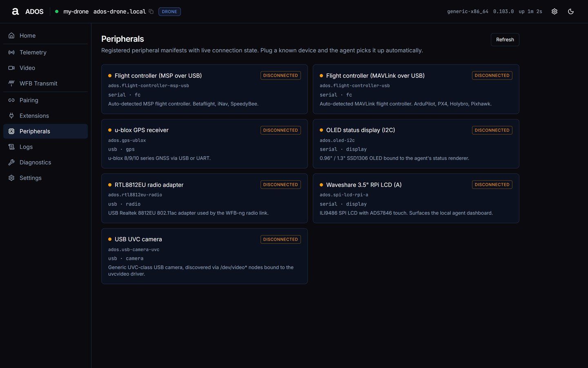Open the WFB Transmit section

[x=45, y=83]
